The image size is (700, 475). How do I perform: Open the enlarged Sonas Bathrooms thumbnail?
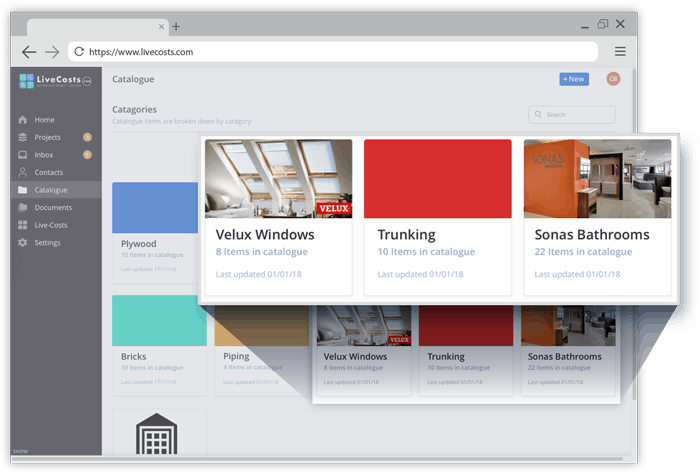point(597,179)
